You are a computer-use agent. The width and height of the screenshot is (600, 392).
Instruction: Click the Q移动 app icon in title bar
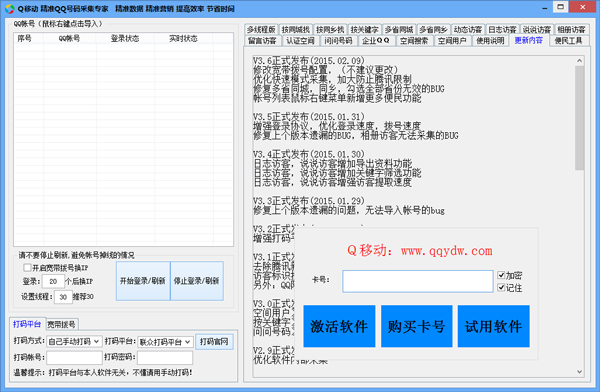10,9
